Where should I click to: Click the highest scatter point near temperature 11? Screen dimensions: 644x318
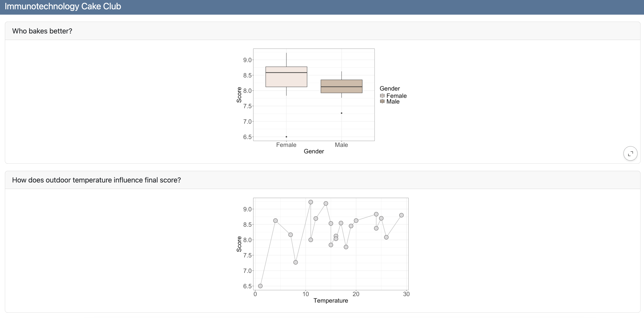[311, 202]
